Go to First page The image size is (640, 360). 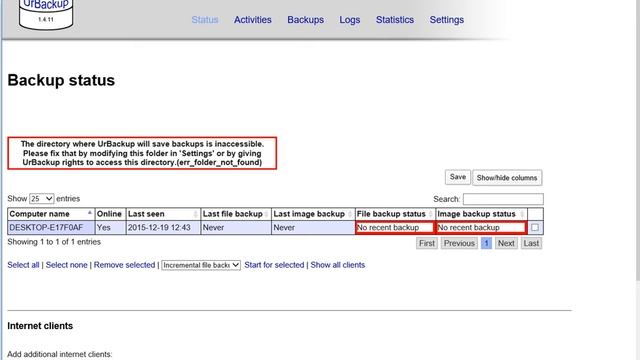[x=427, y=243]
